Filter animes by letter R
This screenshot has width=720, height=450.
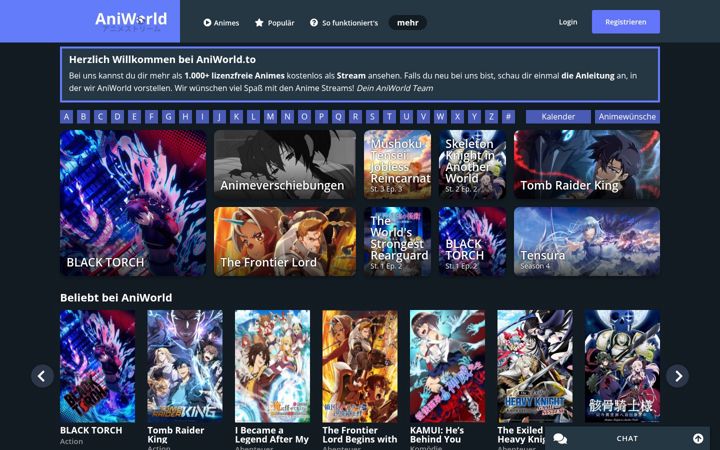355,117
